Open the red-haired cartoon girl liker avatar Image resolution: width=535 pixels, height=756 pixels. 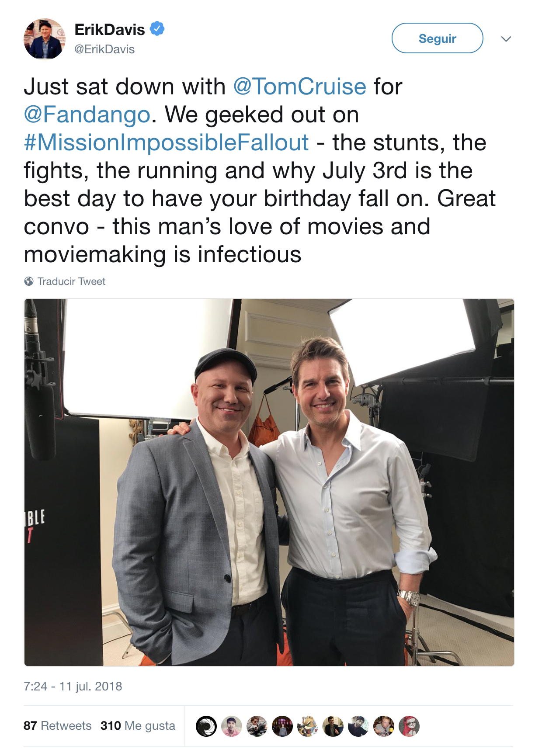(409, 726)
